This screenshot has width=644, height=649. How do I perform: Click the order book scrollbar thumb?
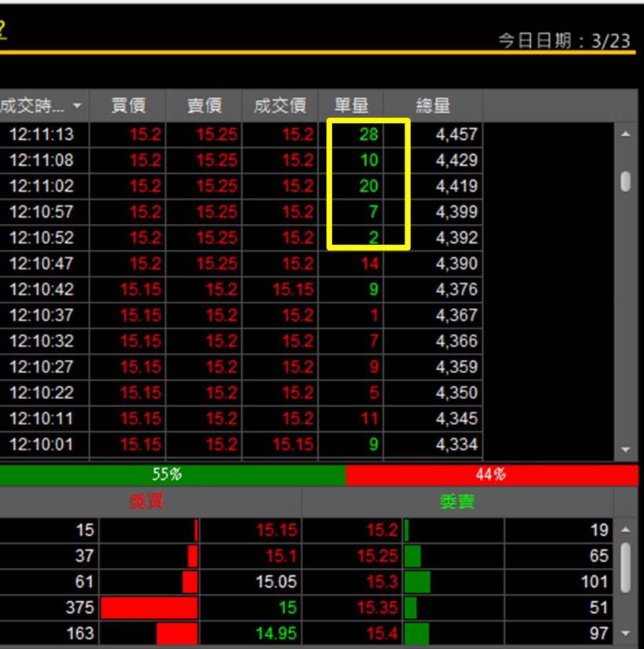pyautogui.click(x=625, y=567)
